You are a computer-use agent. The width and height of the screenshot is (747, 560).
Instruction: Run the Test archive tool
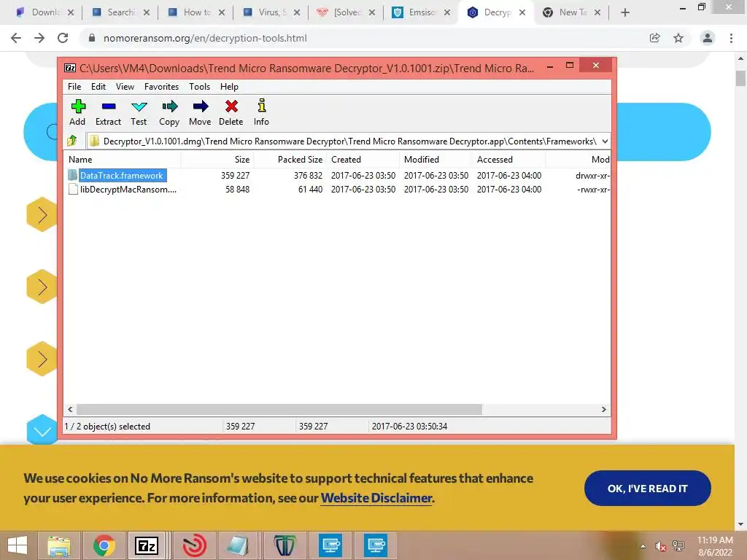point(139,112)
